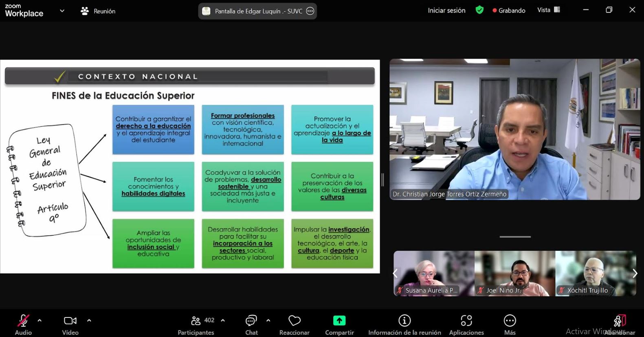Open the Reunión tab
The width and height of the screenshot is (644, 337).
point(98,11)
